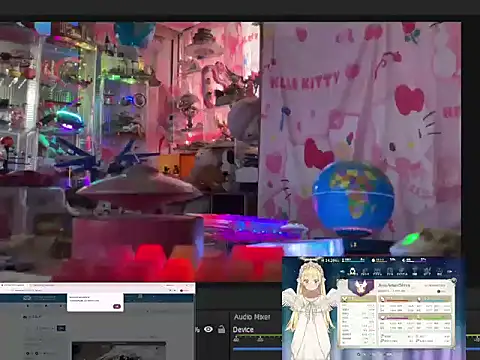Select the character profile icon in the game menu
Viewport: 480px width, 360px height.
point(352,271)
